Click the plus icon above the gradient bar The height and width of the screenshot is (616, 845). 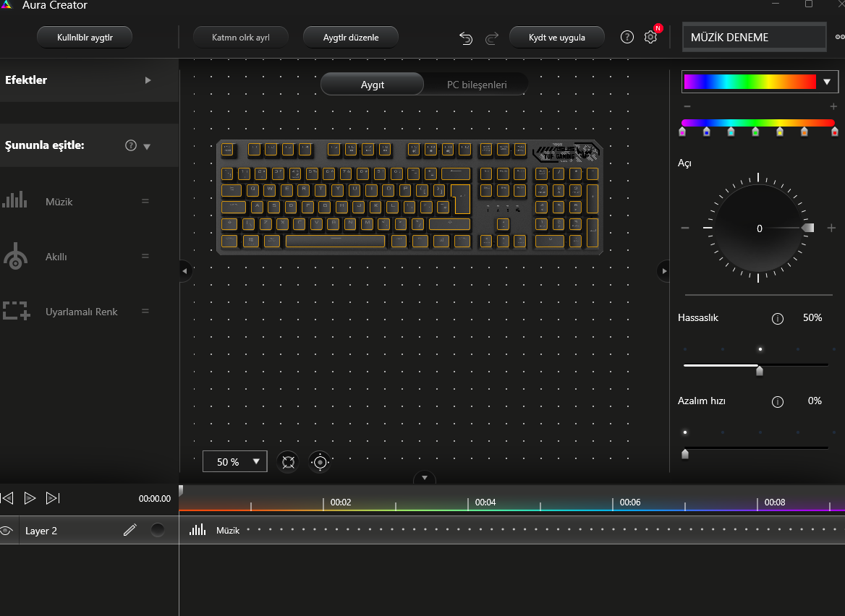[833, 106]
